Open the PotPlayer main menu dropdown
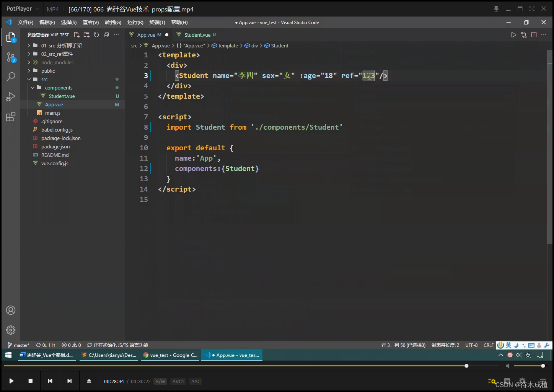The width and height of the screenshot is (554, 392). coord(23,9)
